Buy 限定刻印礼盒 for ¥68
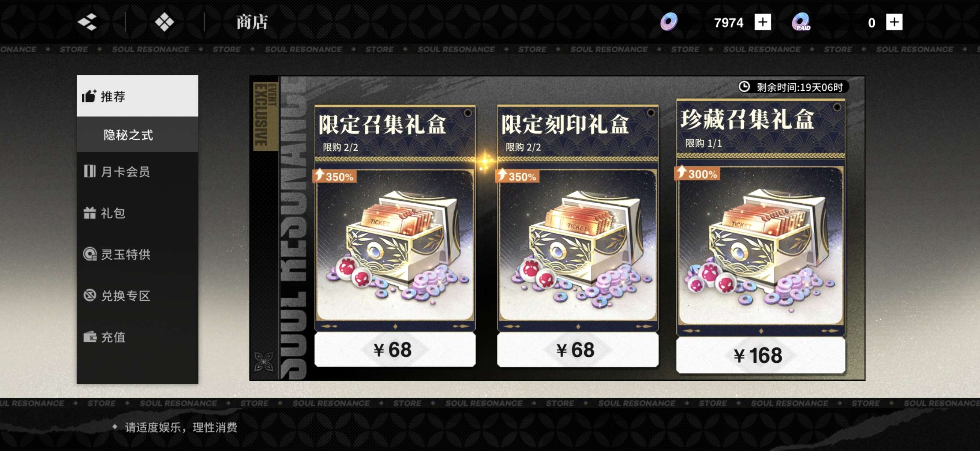This screenshot has width=980, height=451. click(x=577, y=350)
